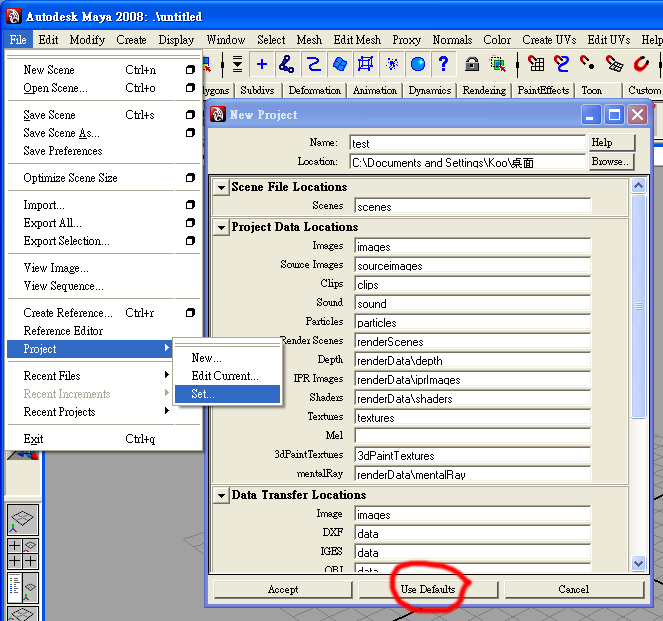
Task: Click the blue question mark mask icon
Action: tap(443, 64)
